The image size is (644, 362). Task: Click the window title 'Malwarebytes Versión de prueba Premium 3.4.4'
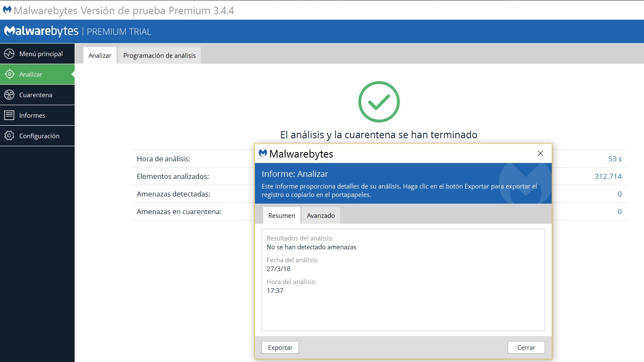click(124, 10)
